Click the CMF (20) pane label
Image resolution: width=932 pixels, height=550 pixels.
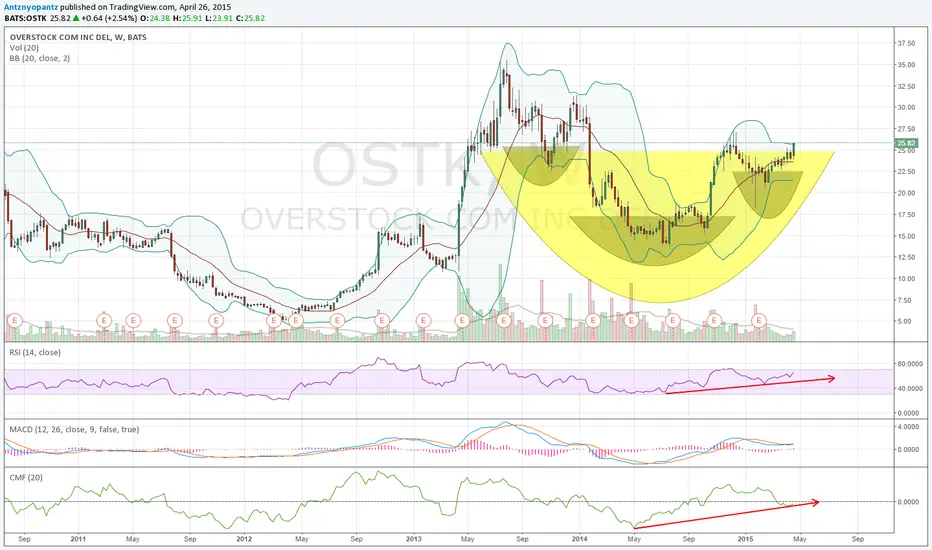pos(26,477)
